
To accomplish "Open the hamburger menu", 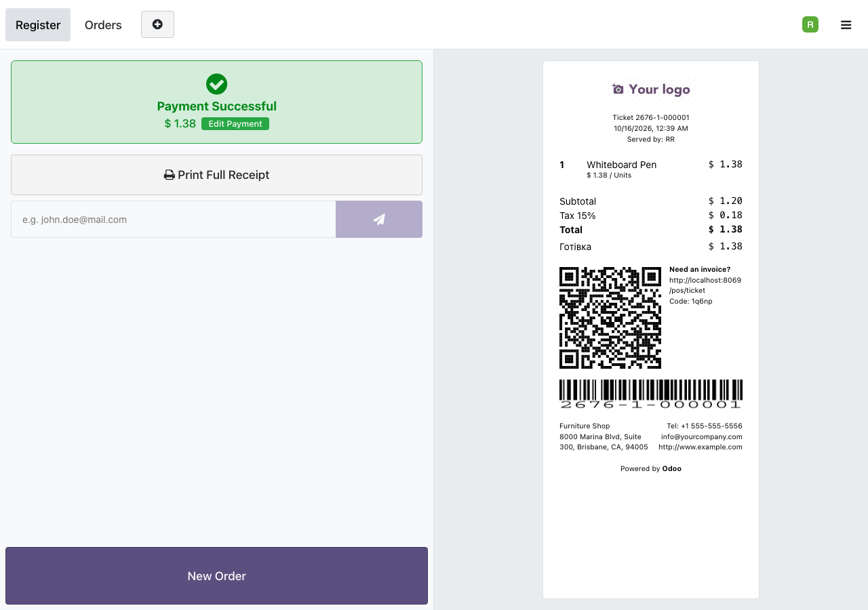I will click(x=846, y=25).
